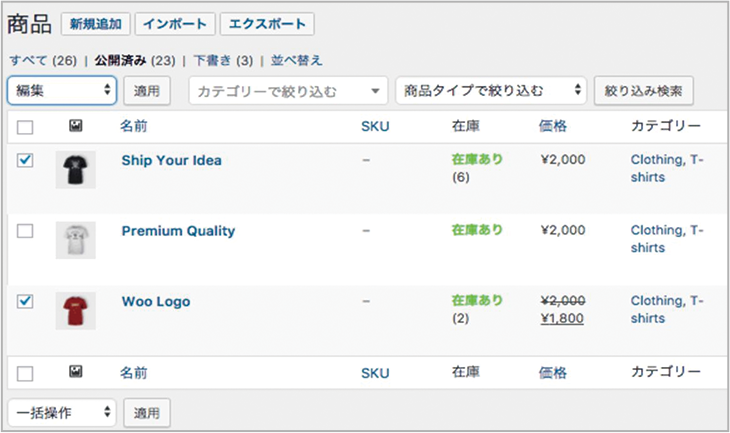The image size is (730, 433).
Task: Sort by the 価格 column header
Action: (552, 126)
